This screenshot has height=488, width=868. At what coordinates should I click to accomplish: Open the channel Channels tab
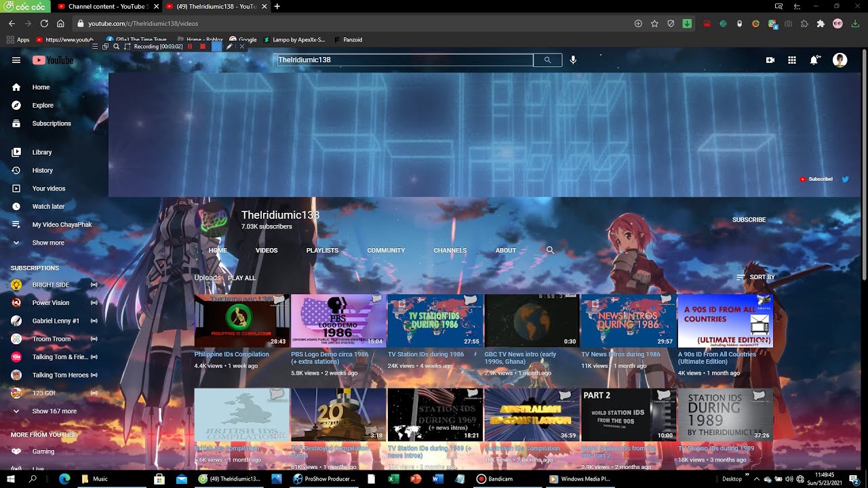pyautogui.click(x=450, y=250)
